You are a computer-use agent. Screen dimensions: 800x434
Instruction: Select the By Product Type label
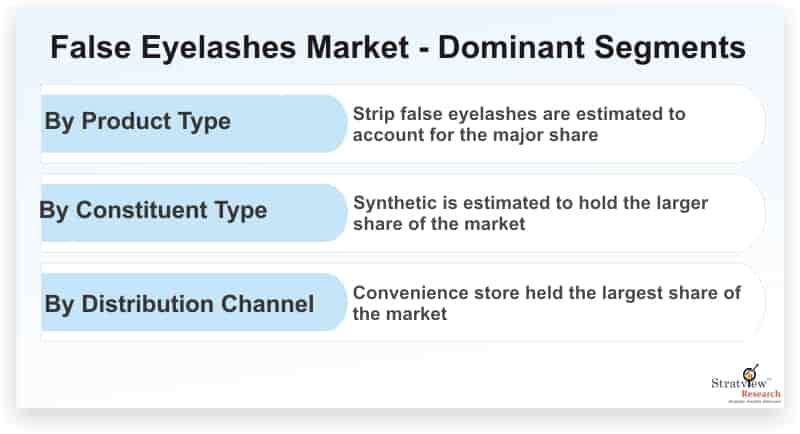pyautogui.click(x=138, y=122)
